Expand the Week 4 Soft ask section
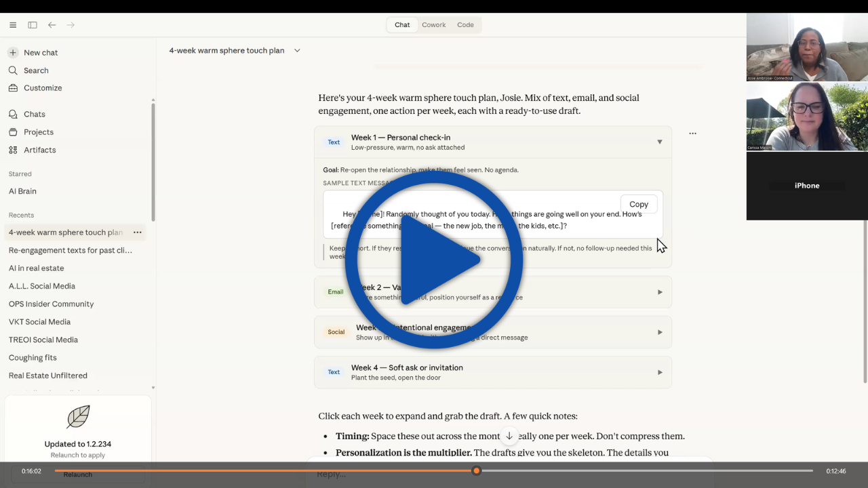The height and width of the screenshot is (488, 868). pos(660,372)
